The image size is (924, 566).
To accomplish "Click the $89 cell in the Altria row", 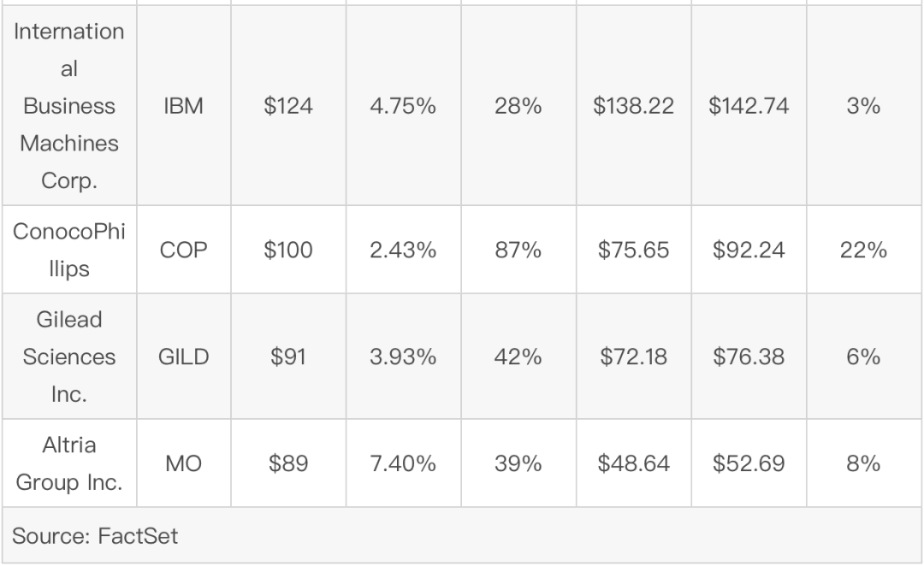I will (288, 463).
